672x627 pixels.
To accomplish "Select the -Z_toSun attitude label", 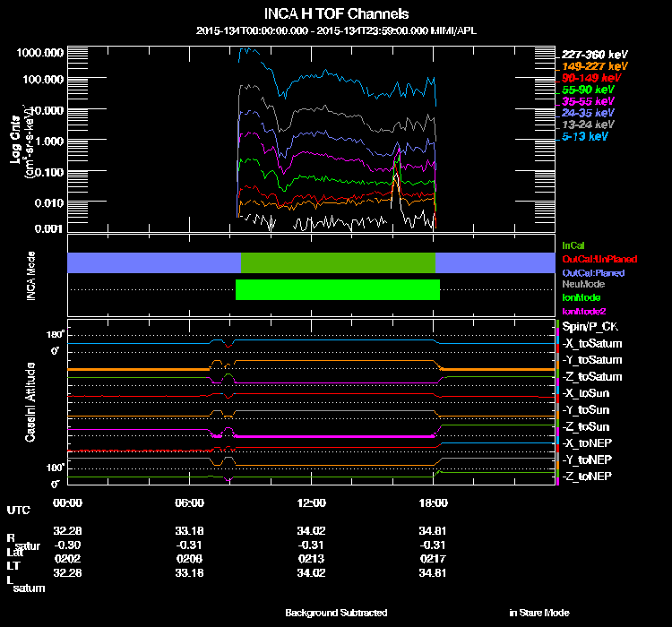I will coord(585,427).
